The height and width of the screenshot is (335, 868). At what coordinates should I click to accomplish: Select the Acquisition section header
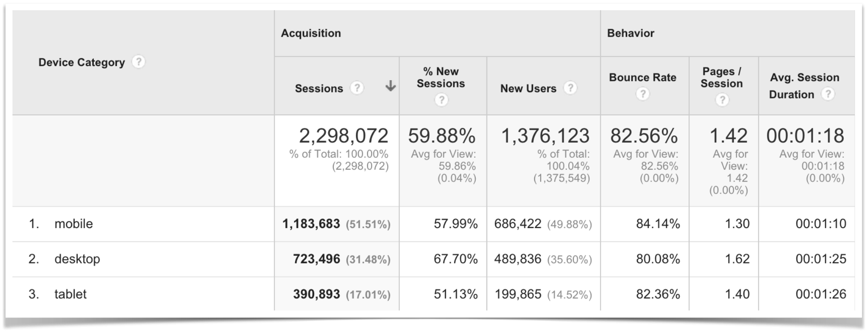tap(311, 33)
